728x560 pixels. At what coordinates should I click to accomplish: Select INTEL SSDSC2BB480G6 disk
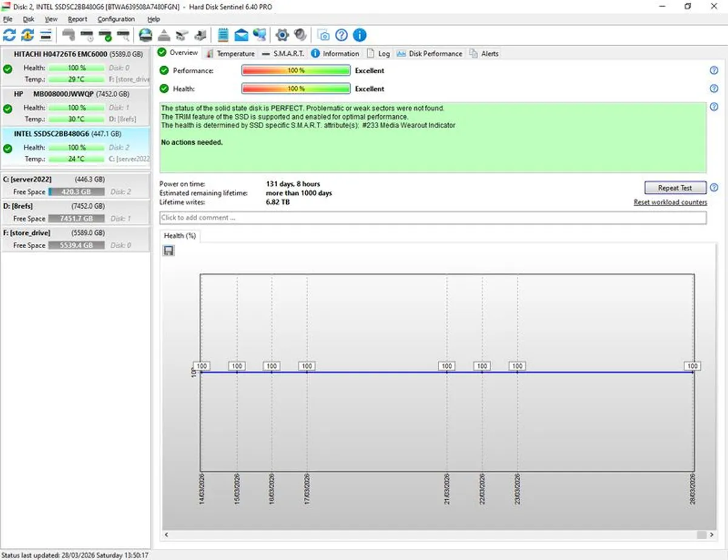click(75, 147)
